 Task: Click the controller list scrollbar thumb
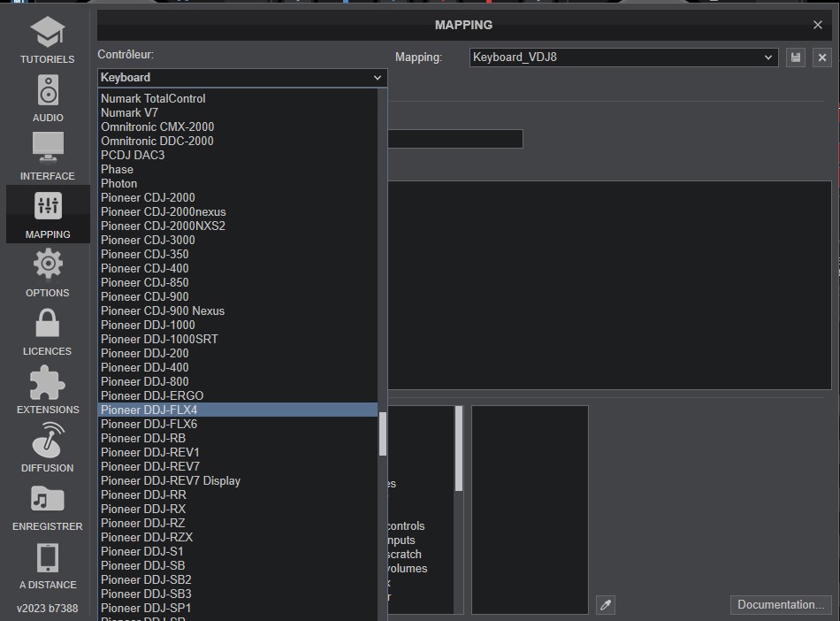(x=383, y=433)
